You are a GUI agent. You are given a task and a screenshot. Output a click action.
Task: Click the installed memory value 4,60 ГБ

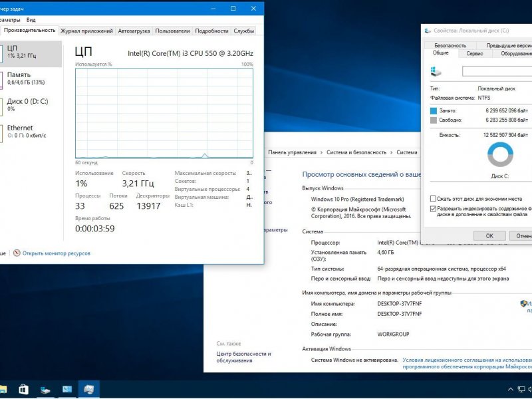coord(386,253)
